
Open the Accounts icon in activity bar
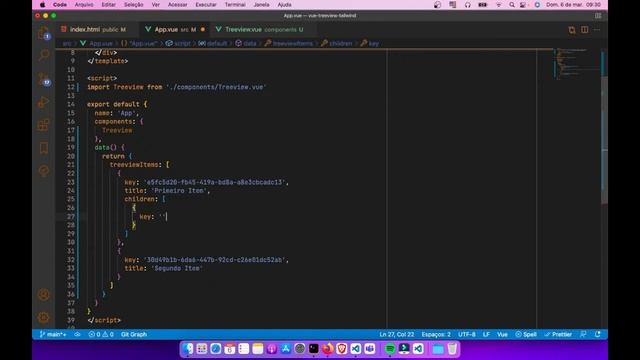click(44, 294)
